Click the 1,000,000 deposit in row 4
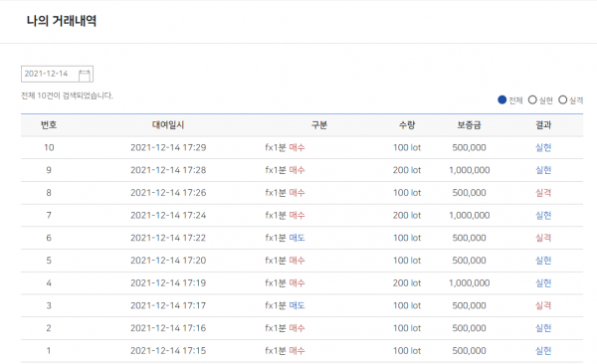 tap(469, 283)
